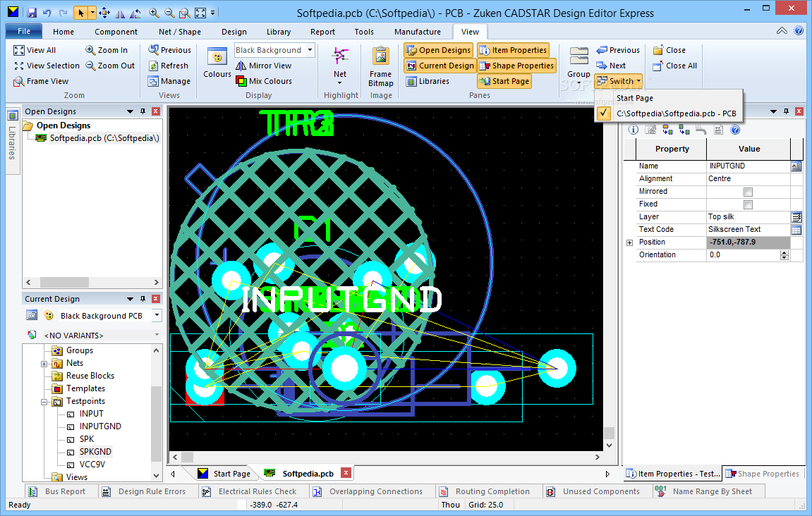The image size is (812, 516).
Task: Click the view all icon in the title bar toolbar
Action: click(200, 13)
